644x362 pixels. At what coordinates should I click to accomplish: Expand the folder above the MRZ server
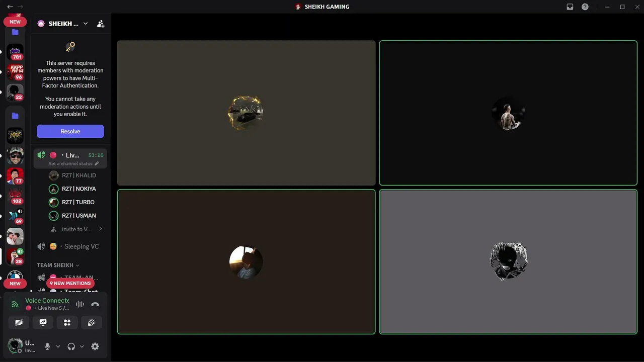15,116
